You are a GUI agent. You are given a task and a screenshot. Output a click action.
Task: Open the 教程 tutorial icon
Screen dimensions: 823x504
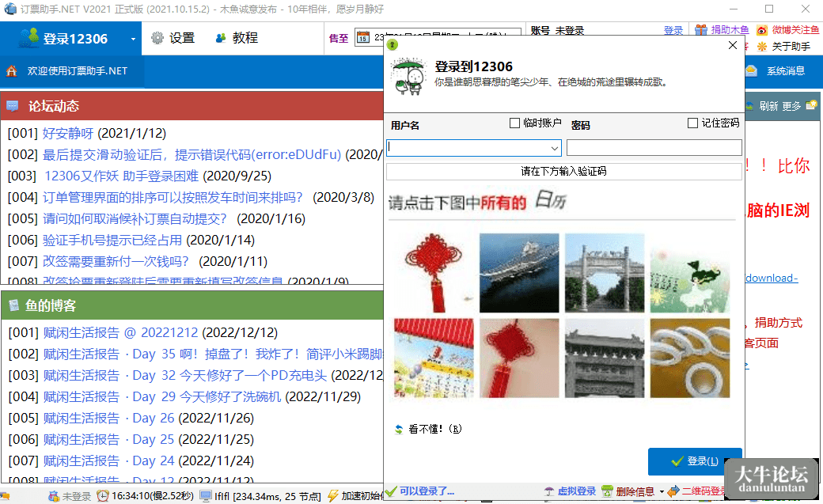click(221, 38)
